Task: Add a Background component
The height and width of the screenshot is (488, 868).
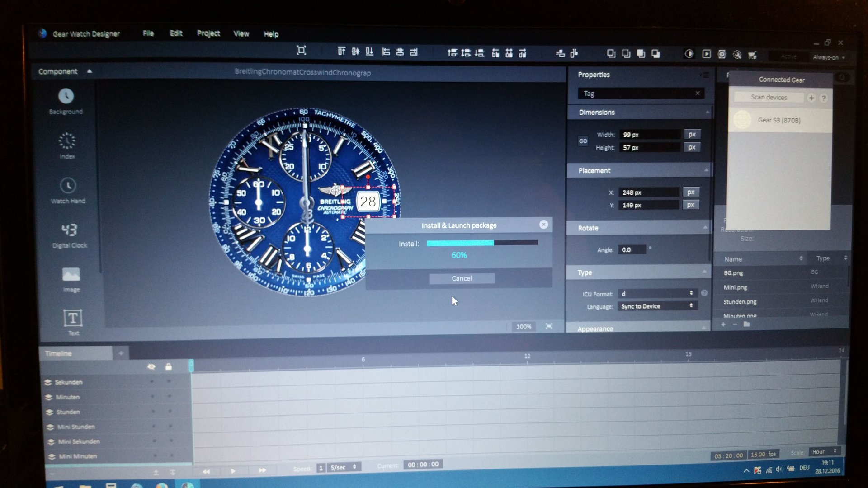Action: coord(66,102)
